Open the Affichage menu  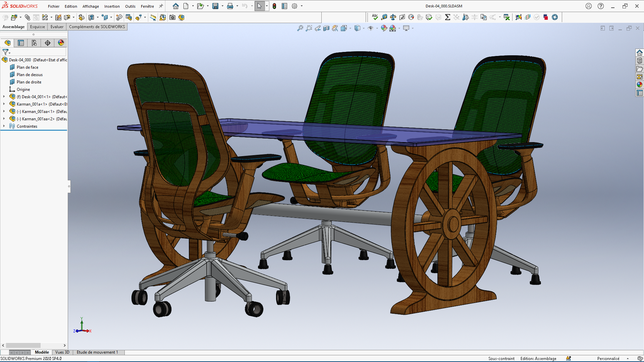pyautogui.click(x=91, y=6)
